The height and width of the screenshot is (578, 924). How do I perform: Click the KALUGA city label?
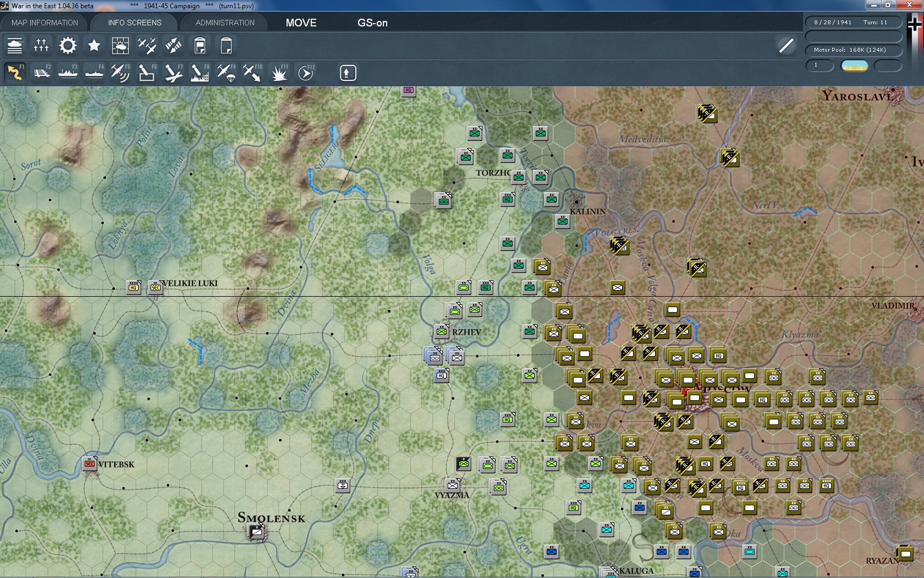[636, 571]
